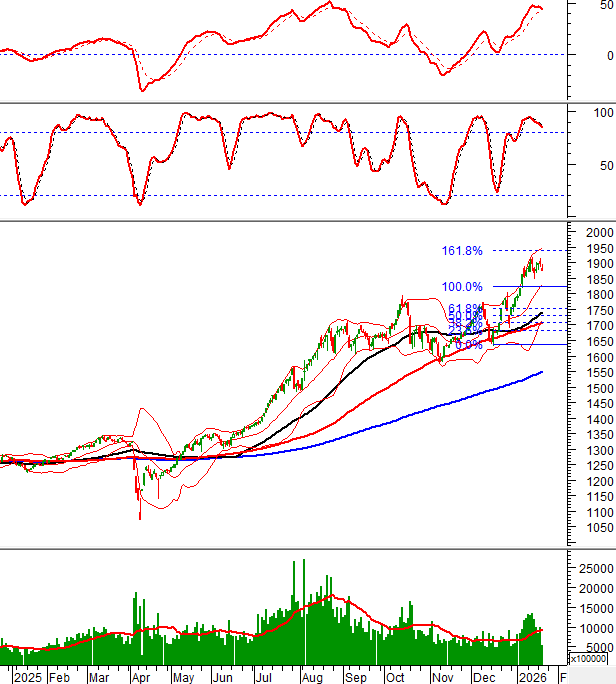This screenshot has height=684, width=616.
Task: Click the 0.0% Fibonacci base label
Action: point(468,345)
